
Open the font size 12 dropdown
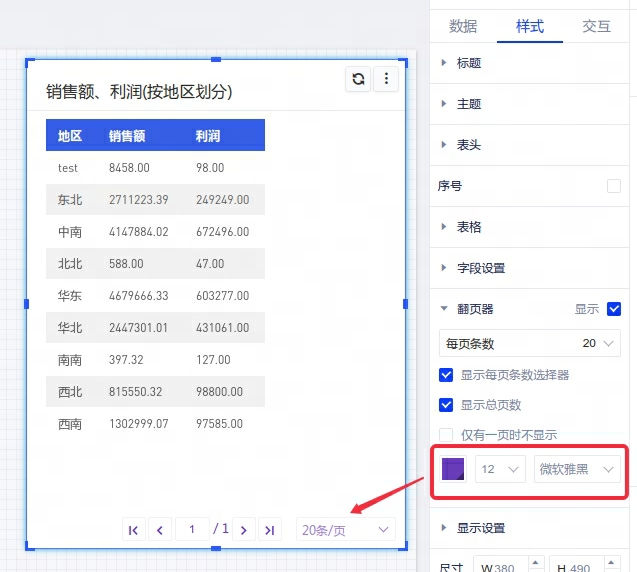click(x=500, y=469)
